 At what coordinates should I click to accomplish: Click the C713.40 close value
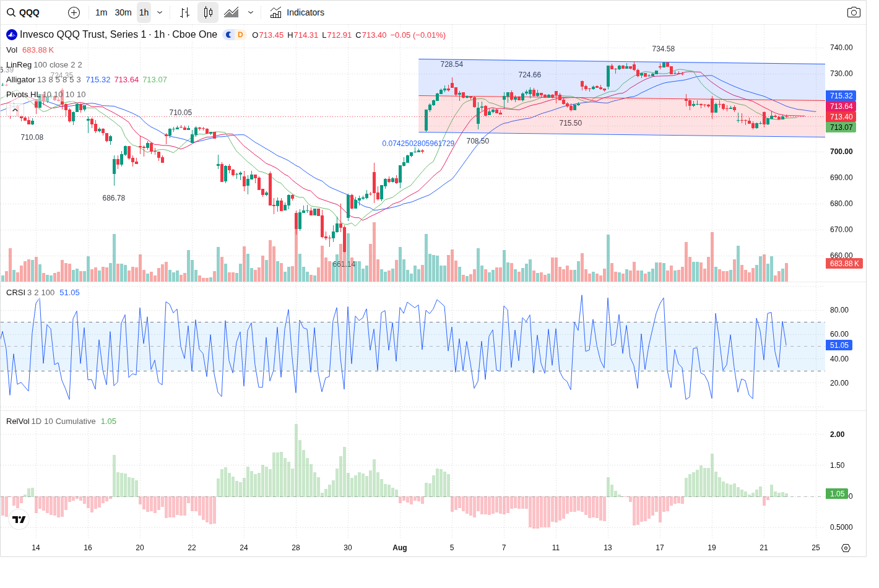coord(371,35)
